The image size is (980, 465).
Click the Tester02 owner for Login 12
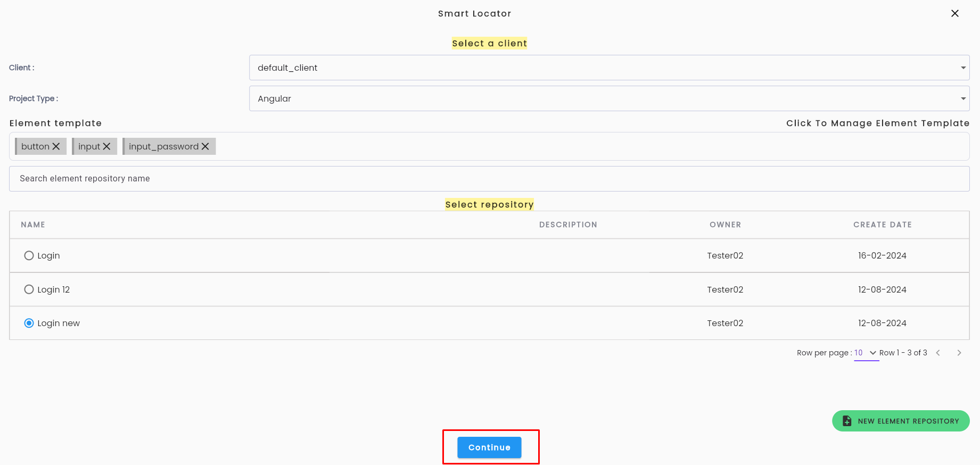tap(725, 289)
